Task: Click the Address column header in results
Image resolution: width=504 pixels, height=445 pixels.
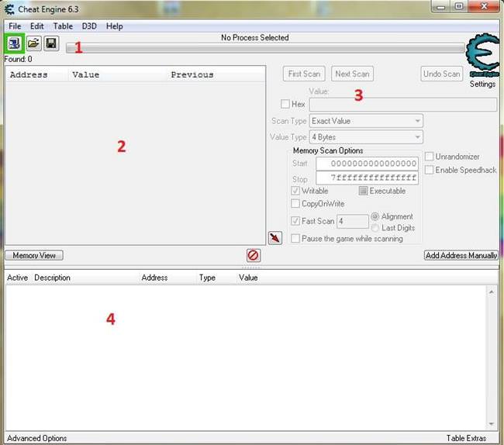Action: [29, 74]
